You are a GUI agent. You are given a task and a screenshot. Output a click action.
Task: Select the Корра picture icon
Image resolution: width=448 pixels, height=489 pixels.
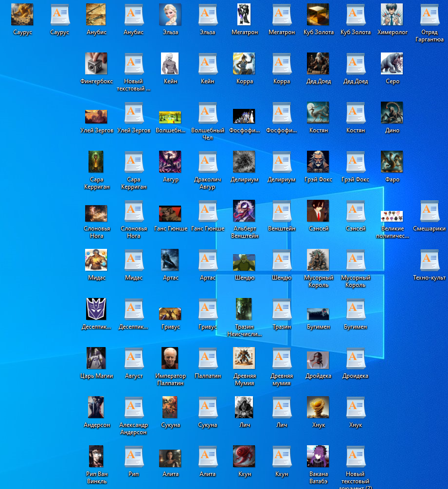[x=244, y=64]
